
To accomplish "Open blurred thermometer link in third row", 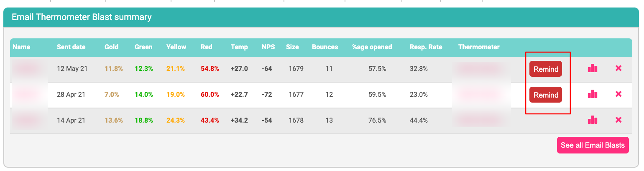I will pos(480,120).
